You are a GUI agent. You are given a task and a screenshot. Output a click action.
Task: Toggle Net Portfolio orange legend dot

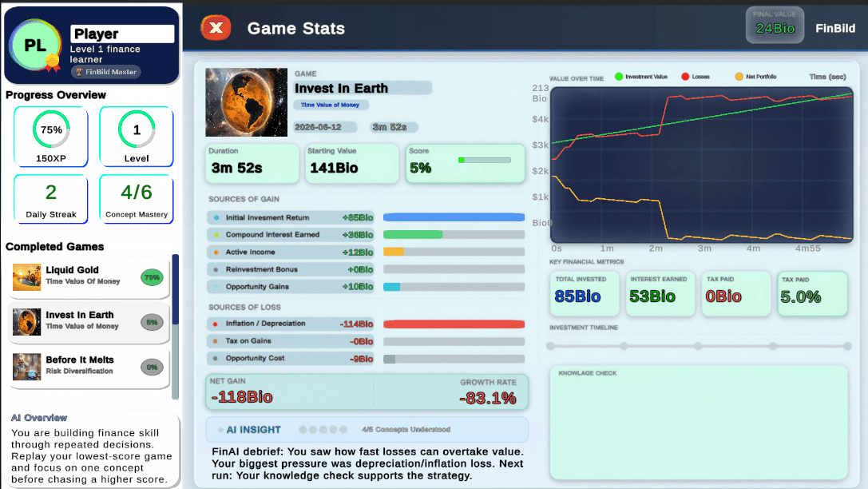tap(739, 77)
